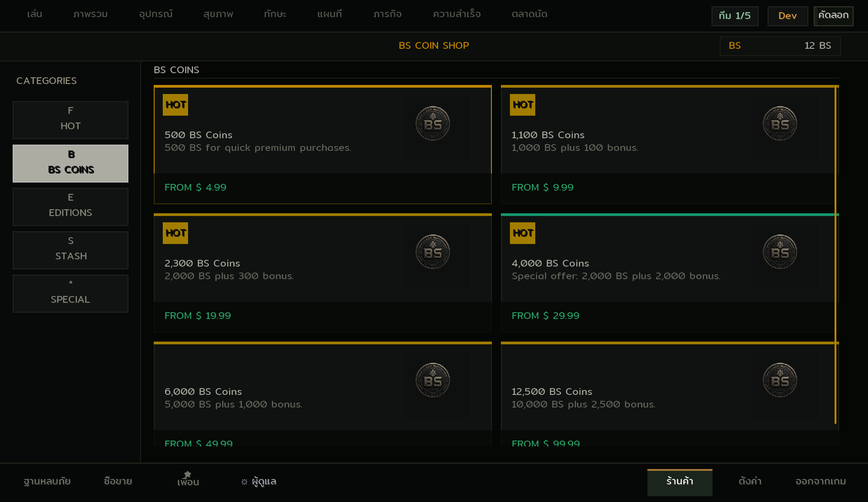Open the แผนที่ menu item
Viewport: 868px width, 502px height.
(x=330, y=14)
